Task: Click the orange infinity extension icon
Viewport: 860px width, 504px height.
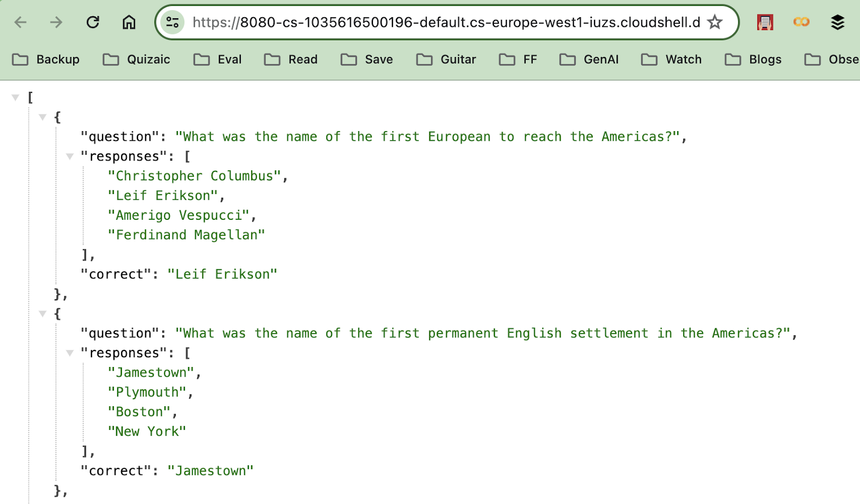Action: pos(801,22)
